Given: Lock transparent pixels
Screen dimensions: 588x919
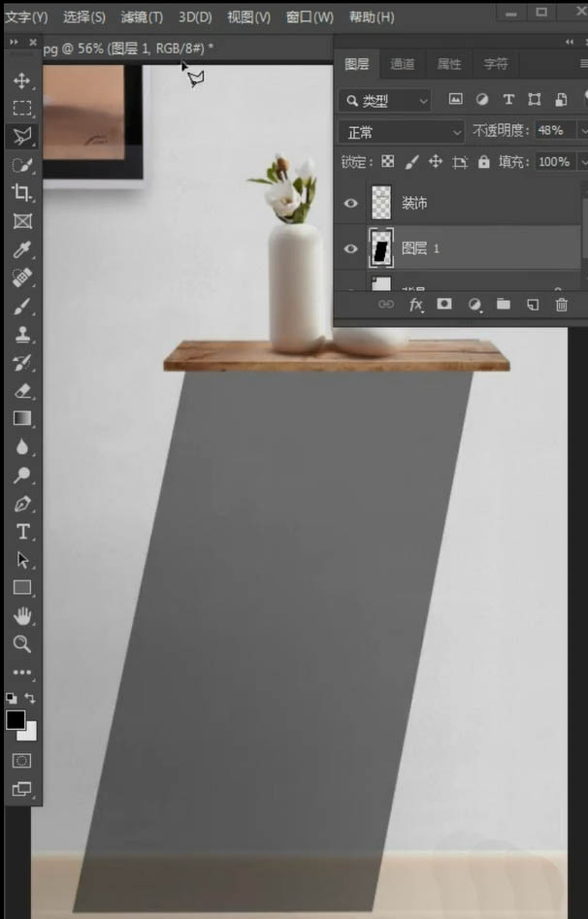Looking at the screenshot, I should click(387, 161).
